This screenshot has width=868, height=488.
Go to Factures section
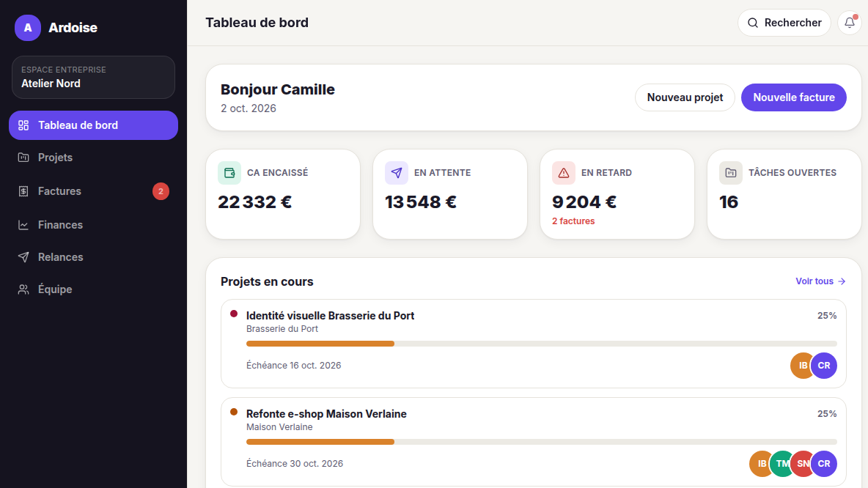pyautogui.click(x=94, y=191)
